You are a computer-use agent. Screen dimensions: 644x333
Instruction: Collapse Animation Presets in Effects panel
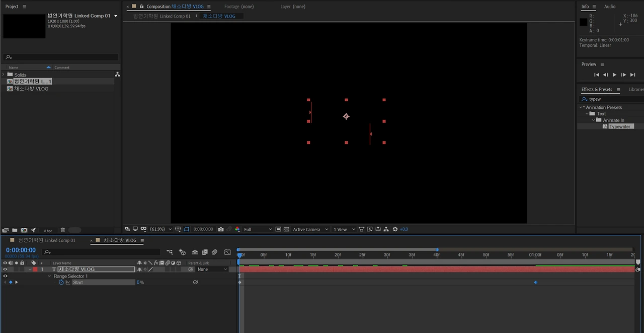(x=581, y=107)
